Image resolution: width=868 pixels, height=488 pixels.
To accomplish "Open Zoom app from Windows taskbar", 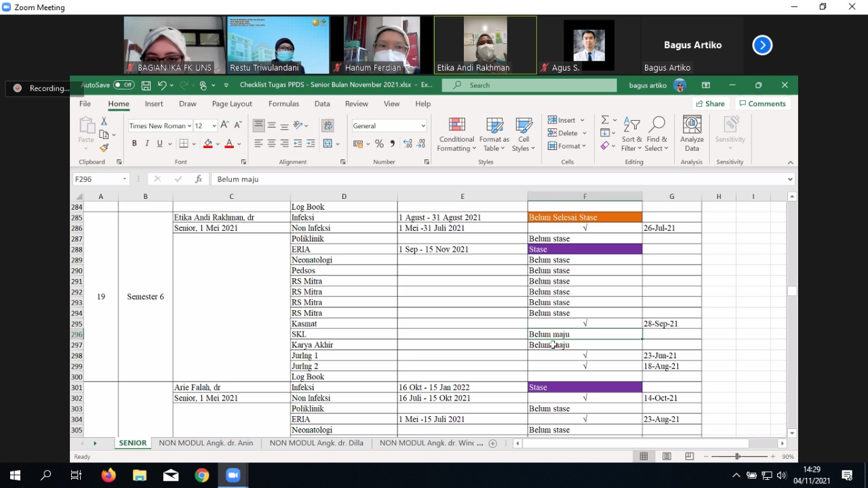I will click(233, 475).
